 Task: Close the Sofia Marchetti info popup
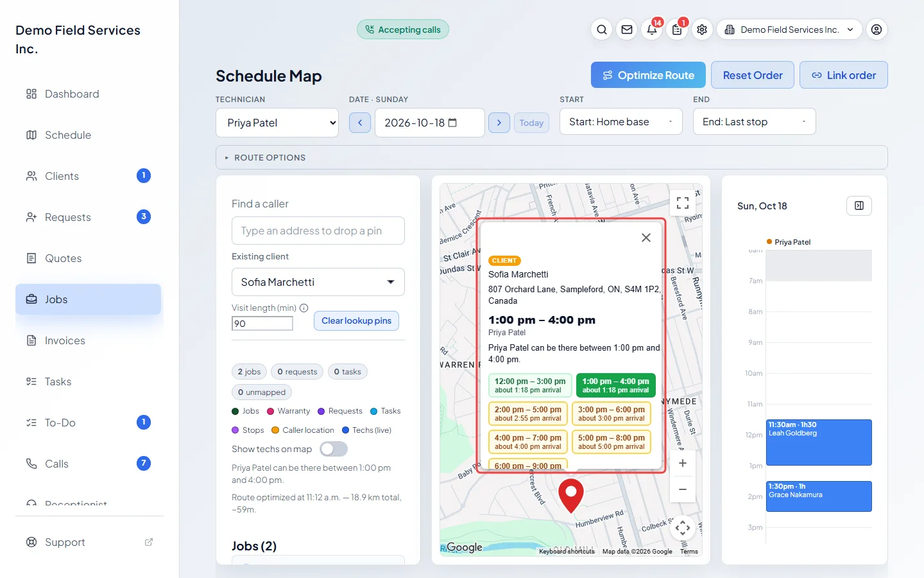point(646,238)
